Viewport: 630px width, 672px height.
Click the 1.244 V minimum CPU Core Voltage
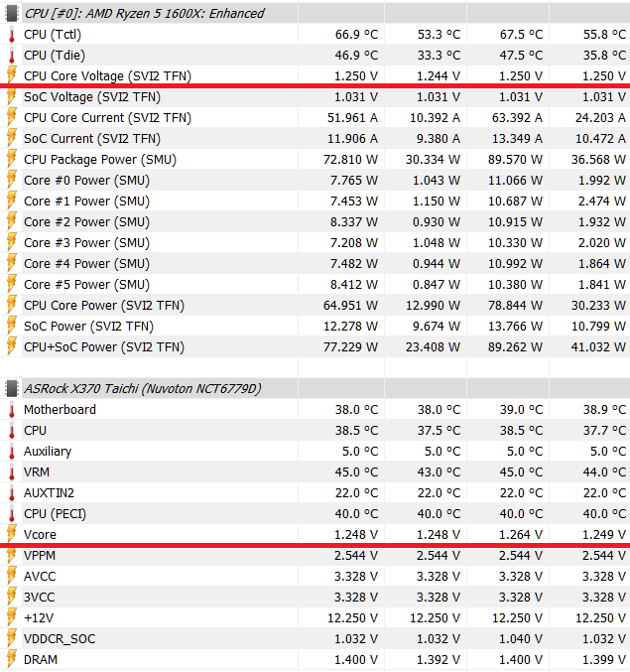click(439, 75)
